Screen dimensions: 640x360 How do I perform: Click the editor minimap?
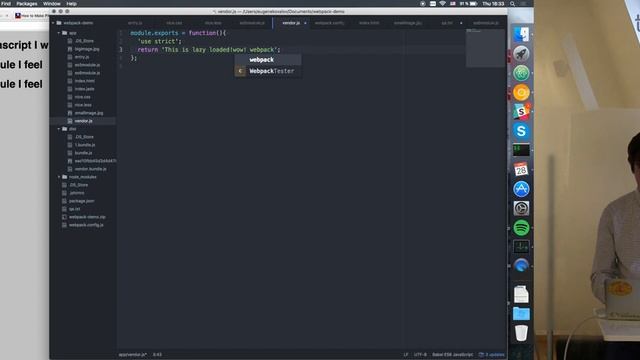tap(485, 48)
